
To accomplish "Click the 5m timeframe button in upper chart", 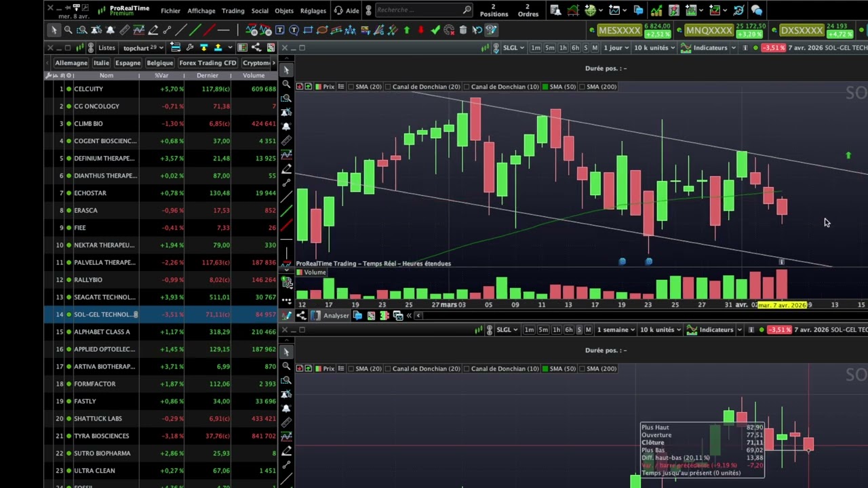I will point(549,47).
